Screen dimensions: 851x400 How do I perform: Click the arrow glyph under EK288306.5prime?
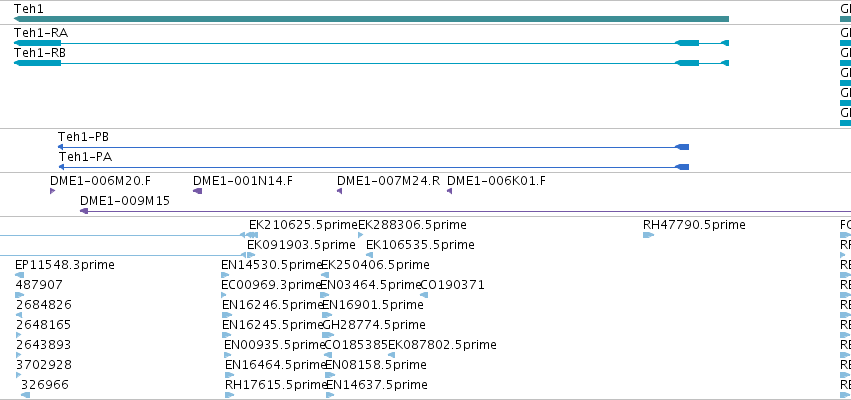pos(361,235)
